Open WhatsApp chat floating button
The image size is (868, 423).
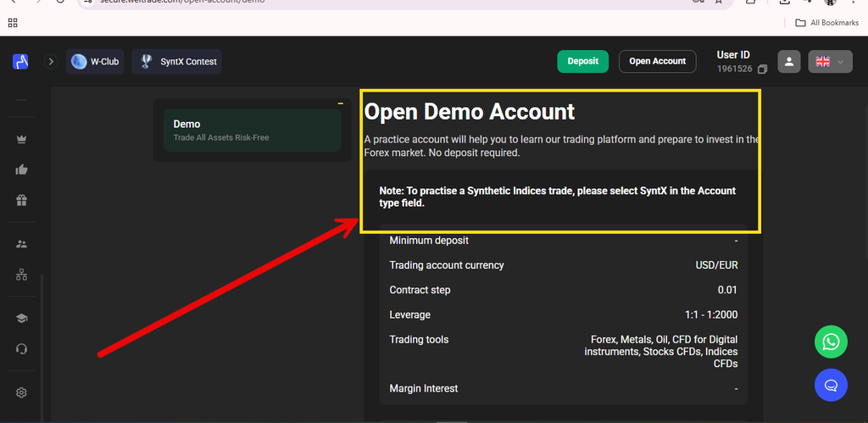[831, 342]
